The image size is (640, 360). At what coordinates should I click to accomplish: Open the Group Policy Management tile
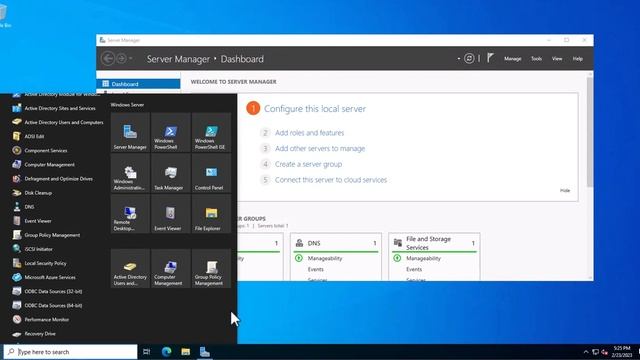tap(211, 269)
